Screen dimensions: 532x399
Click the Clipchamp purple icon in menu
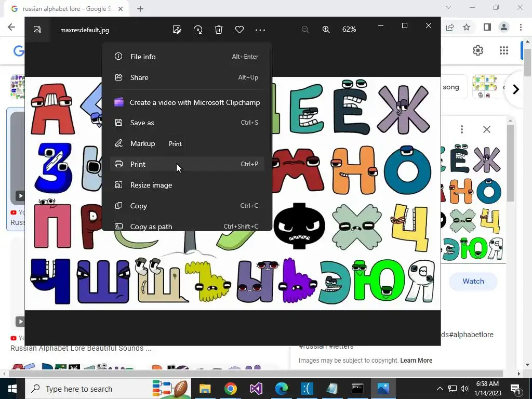click(x=119, y=102)
